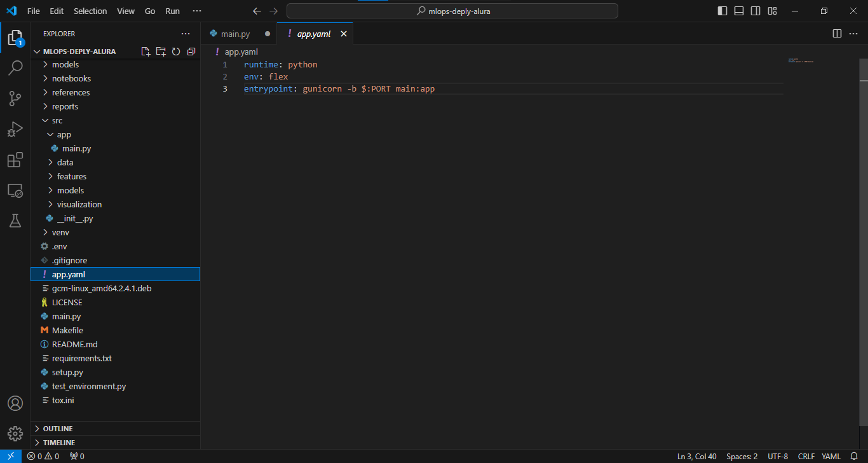
Task: Go back using the navigation arrow
Action: (x=257, y=11)
